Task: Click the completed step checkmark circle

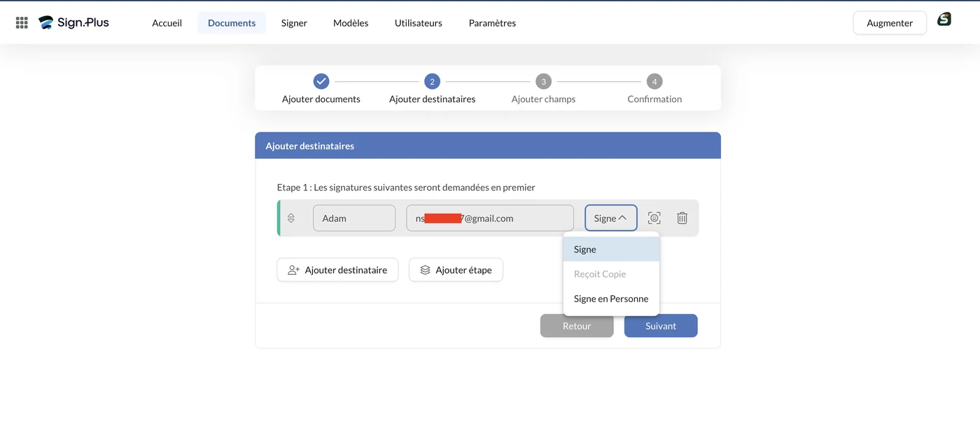Action: (x=321, y=81)
